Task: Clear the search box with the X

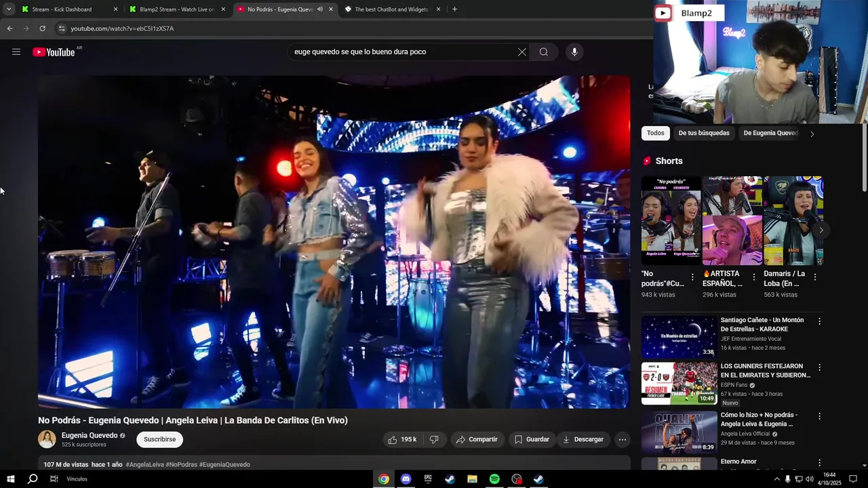Action: point(522,52)
